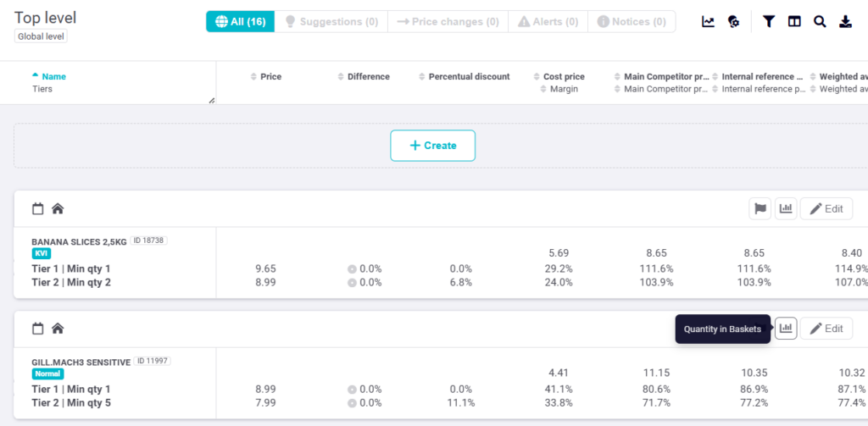868x426 pixels.
Task: Click the 11.1% percentual discount value
Action: pyautogui.click(x=461, y=403)
